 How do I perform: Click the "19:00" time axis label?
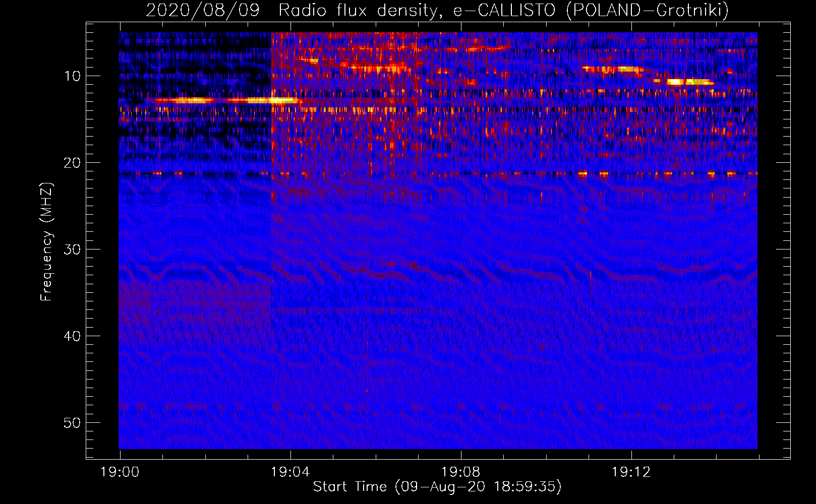pyautogui.click(x=120, y=472)
